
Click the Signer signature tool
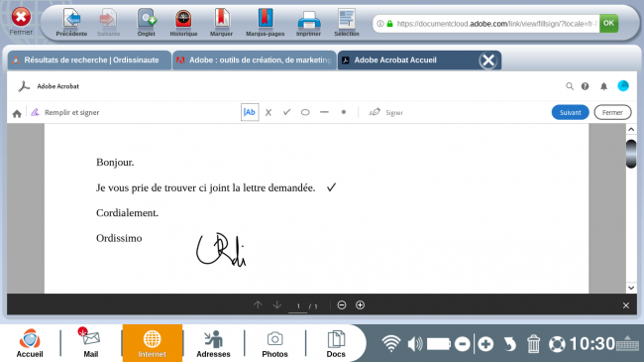pos(385,112)
